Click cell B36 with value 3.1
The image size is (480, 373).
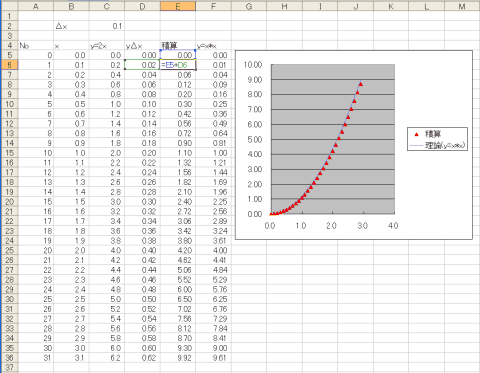click(71, 358)
